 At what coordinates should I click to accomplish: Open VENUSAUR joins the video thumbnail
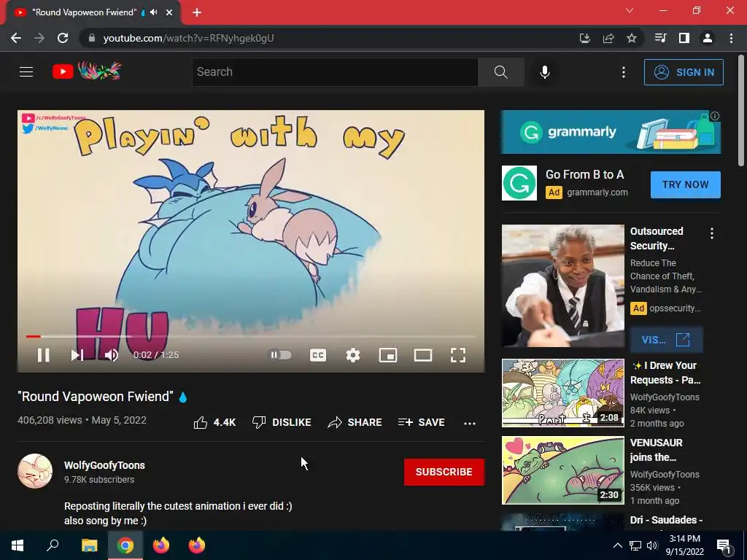562,470
